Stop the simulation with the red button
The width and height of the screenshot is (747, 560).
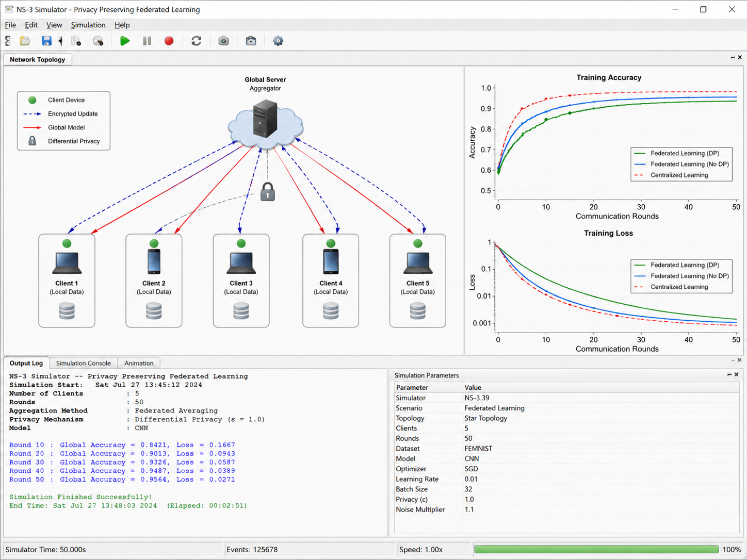169,41
